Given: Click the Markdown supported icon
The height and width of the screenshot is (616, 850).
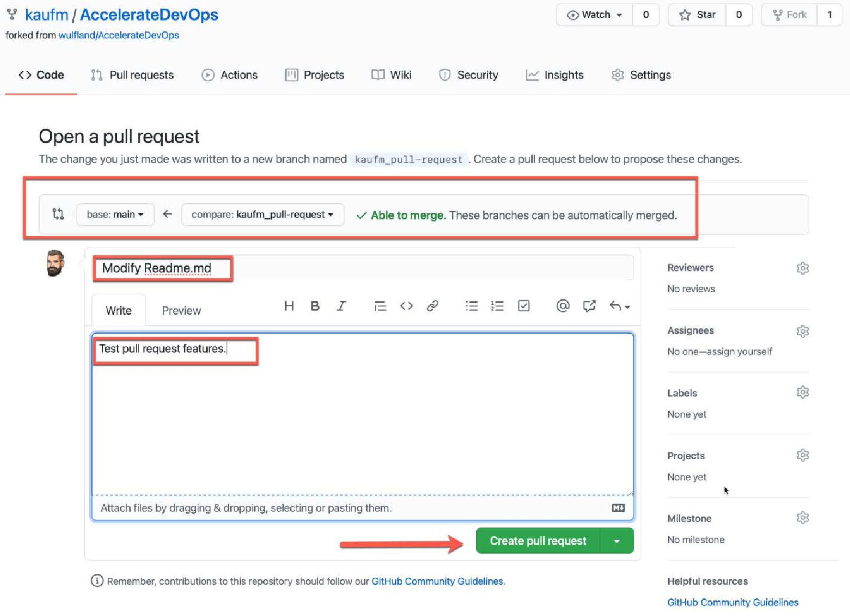Looking at the screenshot, I should point(618,508).
